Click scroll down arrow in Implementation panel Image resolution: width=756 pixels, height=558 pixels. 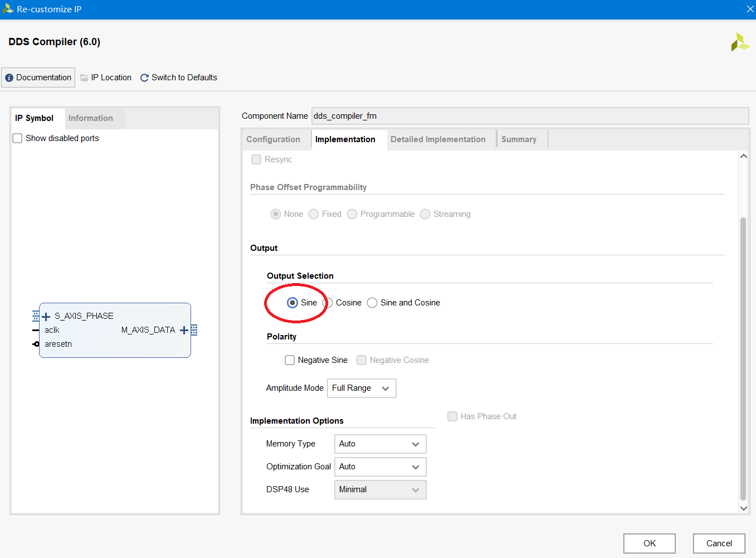click(743, 508)
